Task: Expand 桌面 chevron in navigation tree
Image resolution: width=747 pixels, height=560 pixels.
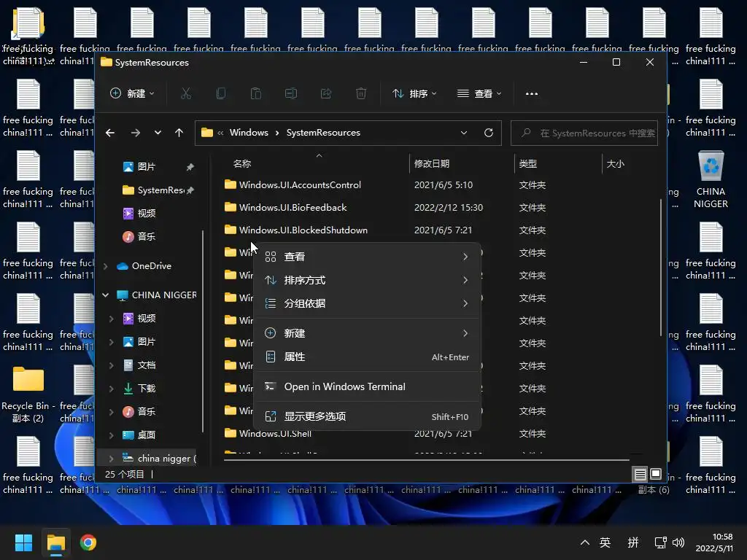Action: coord(112,435)
